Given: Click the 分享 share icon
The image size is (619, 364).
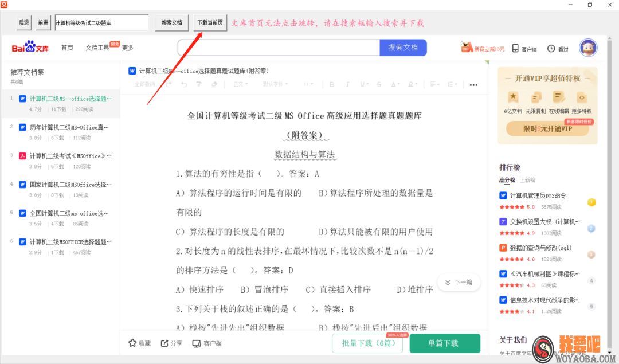Looking at the screenshot, I should [164, 343].
